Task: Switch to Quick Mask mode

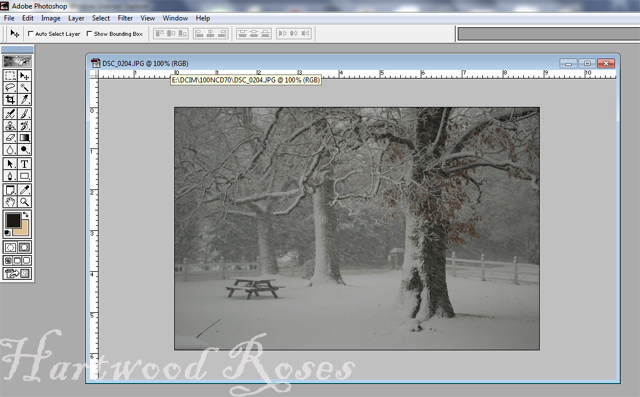Action: coord(24,247)
